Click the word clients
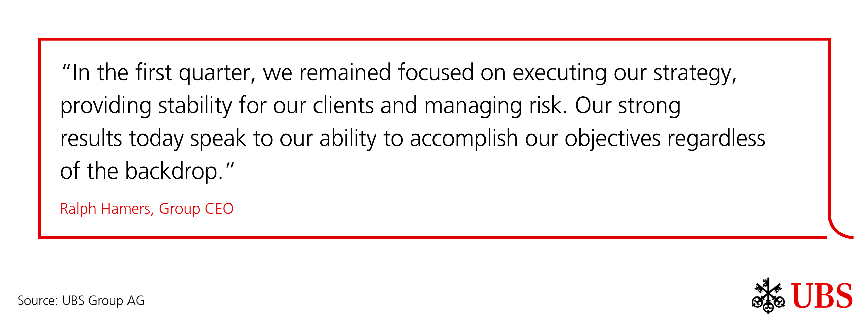The height and width of the screenshot is (324, 868). (343, 106)
